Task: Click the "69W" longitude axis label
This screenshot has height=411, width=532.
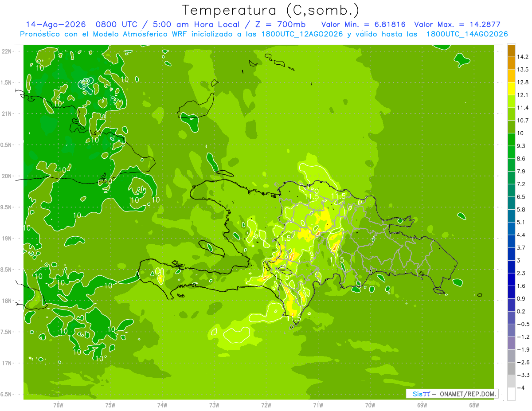Action: (422, 405)
